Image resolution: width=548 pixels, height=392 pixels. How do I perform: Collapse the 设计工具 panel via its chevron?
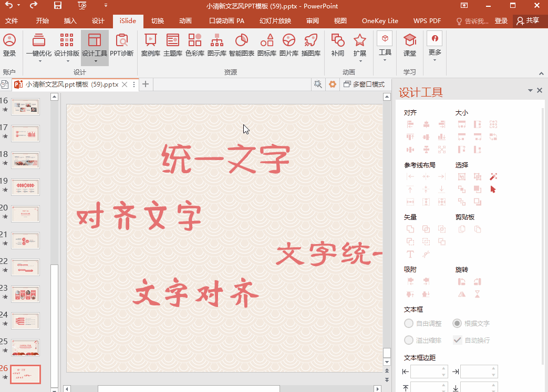pos(530,90)
